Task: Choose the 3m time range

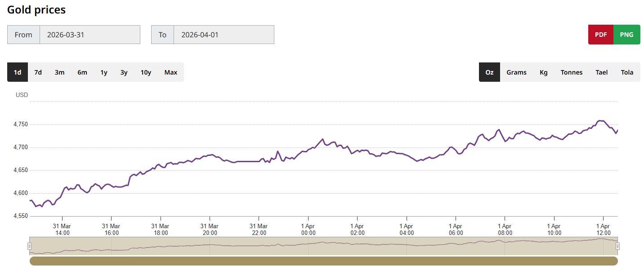Action: tap(59, 72)
